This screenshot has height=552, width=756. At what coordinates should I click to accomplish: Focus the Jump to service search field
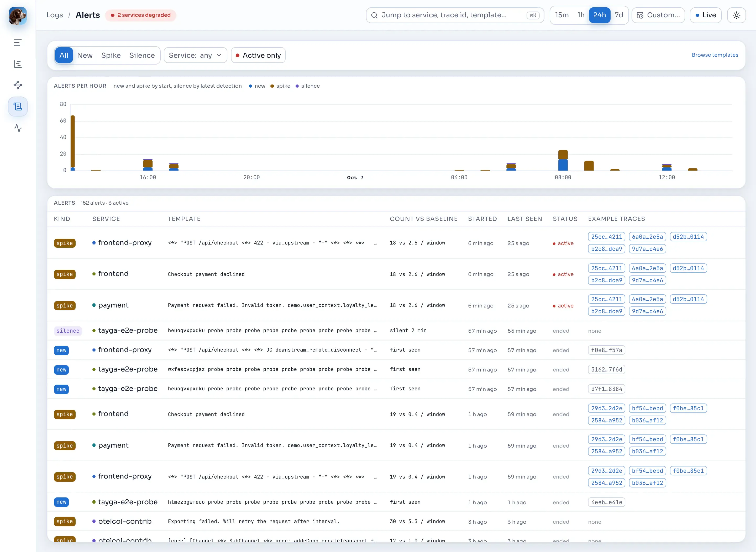tap(455, 15)
